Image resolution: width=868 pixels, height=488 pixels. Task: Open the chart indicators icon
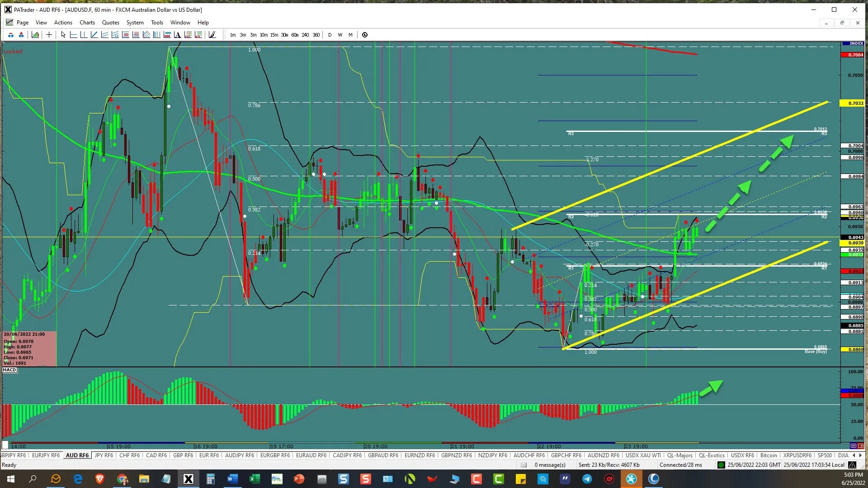[35, 35]
